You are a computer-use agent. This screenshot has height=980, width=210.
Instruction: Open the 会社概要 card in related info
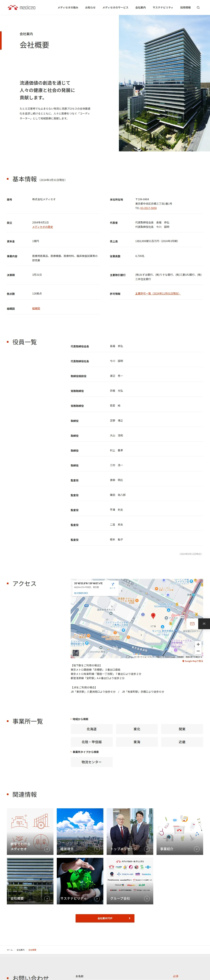tap(30, 881)
